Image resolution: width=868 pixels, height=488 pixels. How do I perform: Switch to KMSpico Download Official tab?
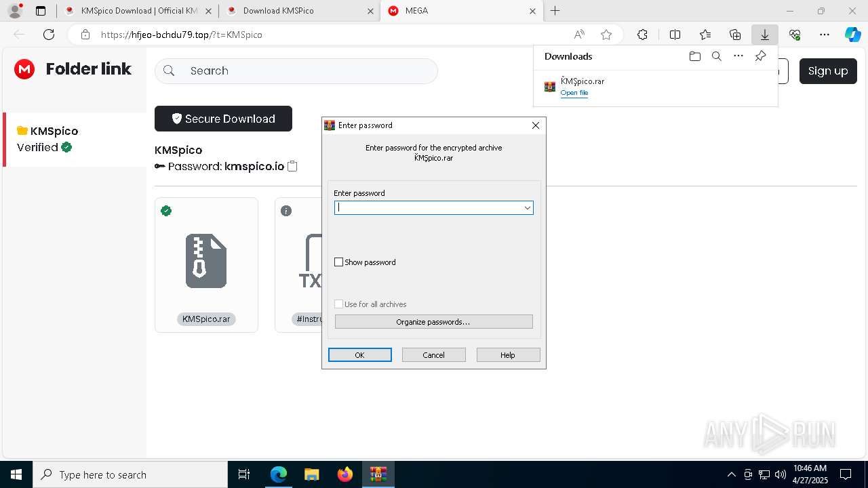[x=140, y=11]
